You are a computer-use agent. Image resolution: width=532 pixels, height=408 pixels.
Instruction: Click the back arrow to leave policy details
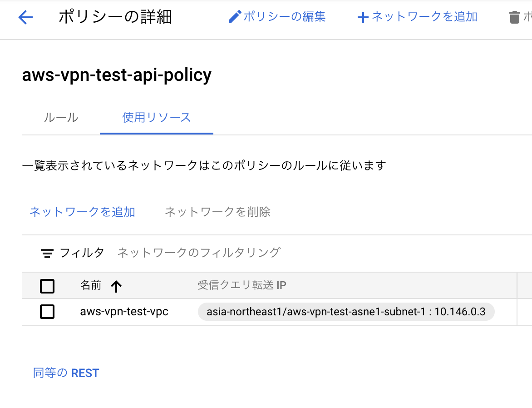click(x=25, y=17)
